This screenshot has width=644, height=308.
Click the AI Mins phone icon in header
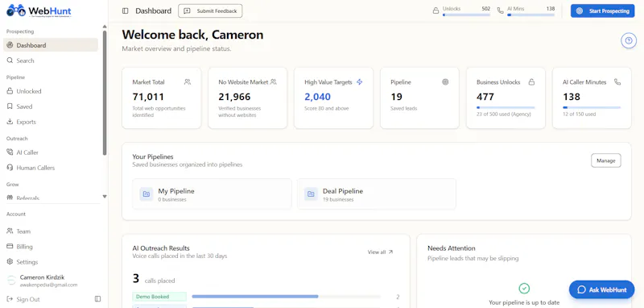click(x=500, y=11)
